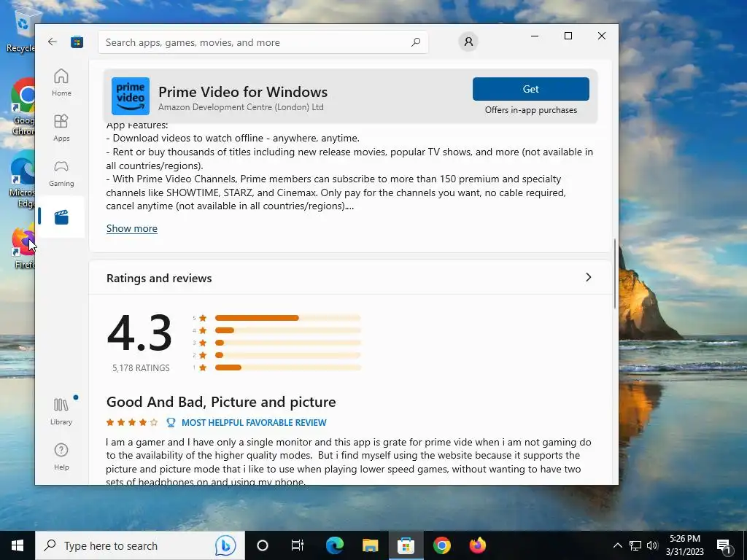Open Bing chat icon in taskbar search
This screenshot has width=747, height=560.
tap(225, 545)
